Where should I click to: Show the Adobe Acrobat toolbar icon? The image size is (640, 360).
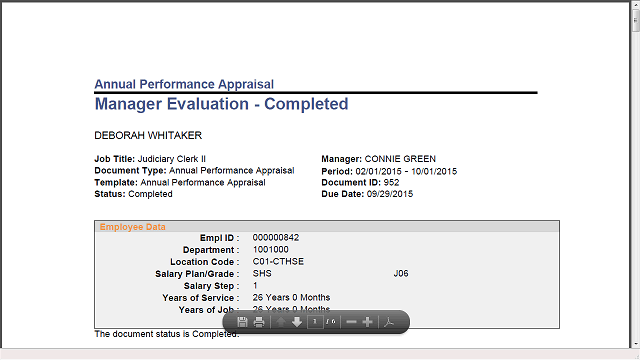tap(389, 322)
